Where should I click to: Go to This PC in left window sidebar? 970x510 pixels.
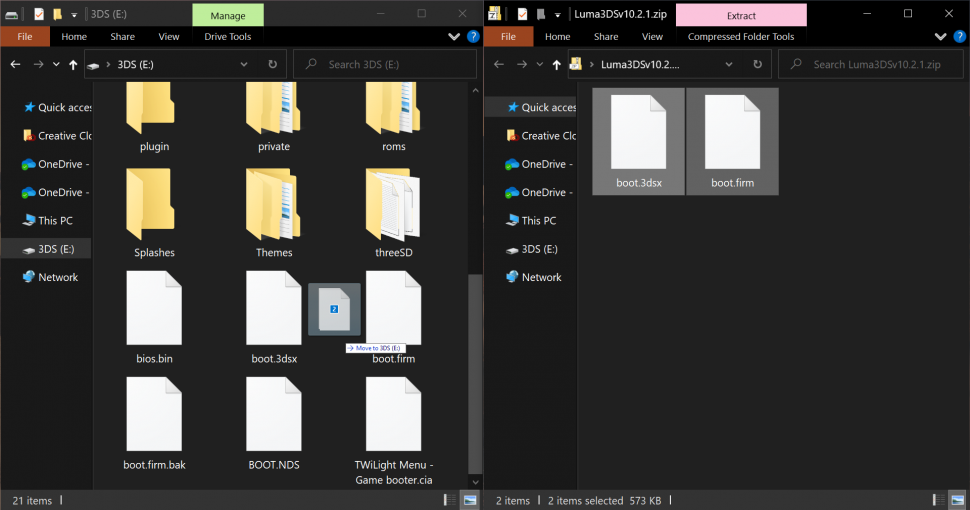tap(55, 220)
